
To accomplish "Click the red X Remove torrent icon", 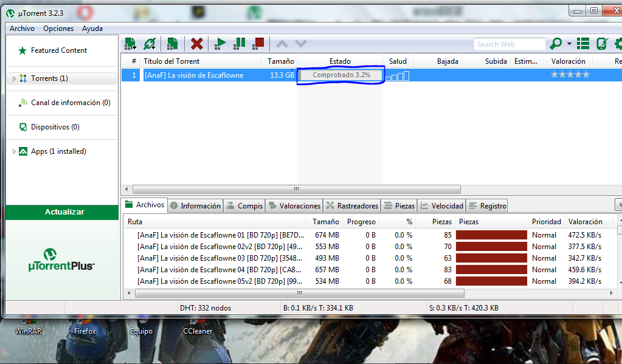I will coord(197,43).
